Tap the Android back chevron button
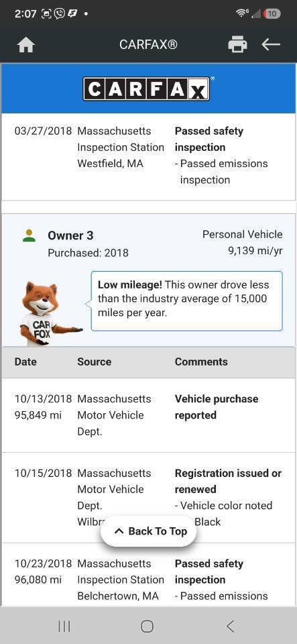This screenshot has height=644, width=297. [x=231, y=626]
